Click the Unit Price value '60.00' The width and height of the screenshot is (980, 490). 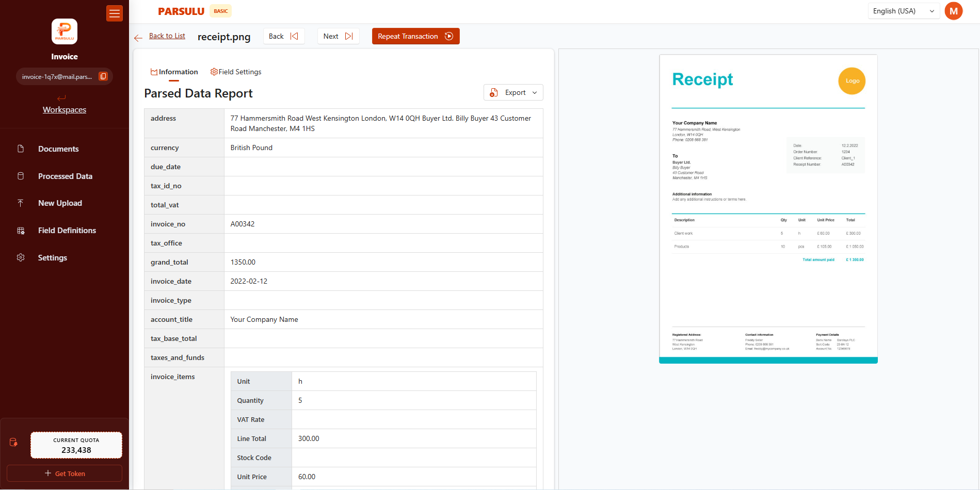tap(307, 477)
